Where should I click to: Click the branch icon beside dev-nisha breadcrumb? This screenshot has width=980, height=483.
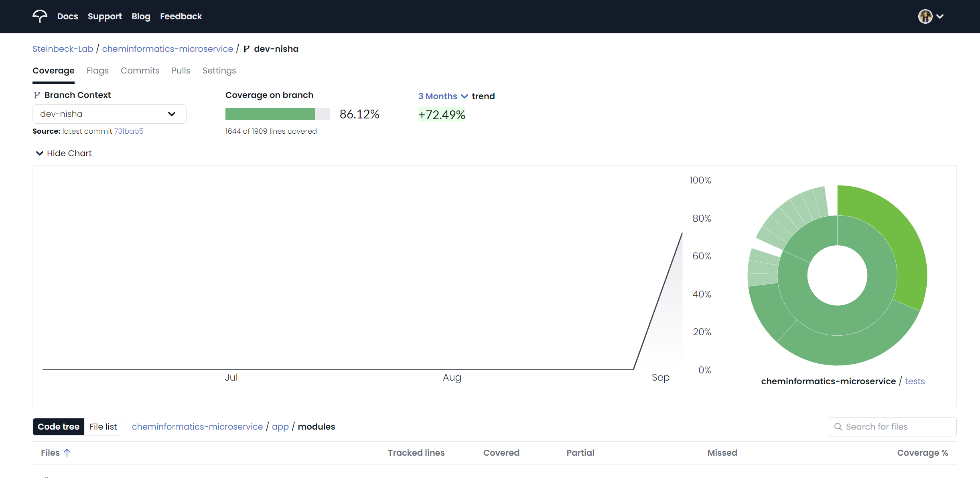(x=246, y=49)
